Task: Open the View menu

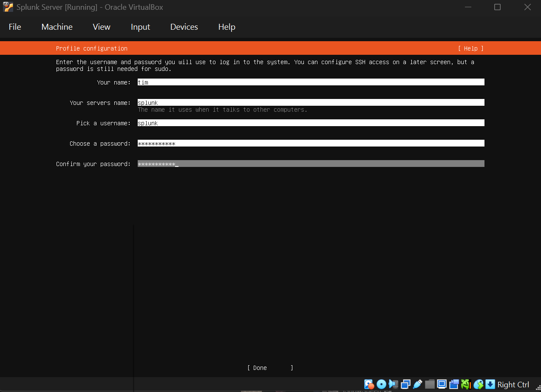Action: [x=101, y=27]
